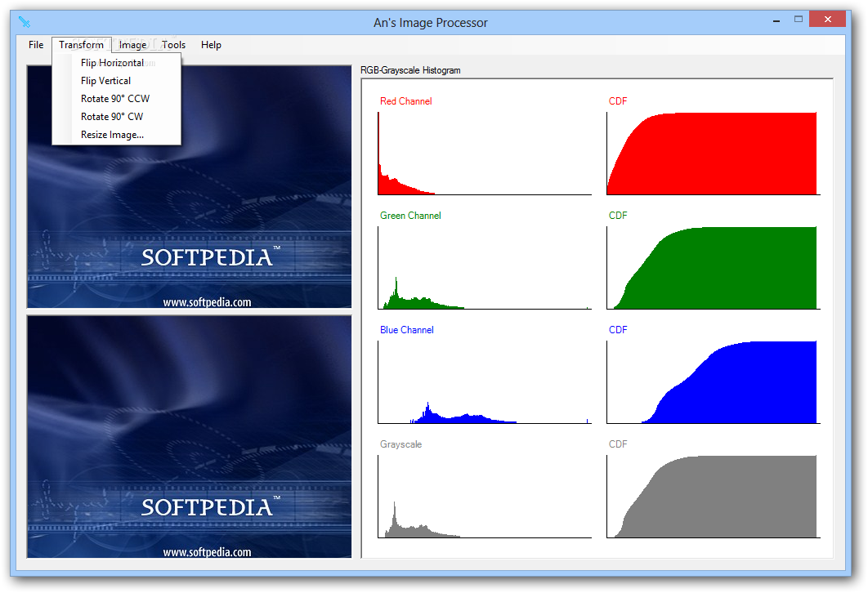
Task: Click the upper Softpedia source image
Action: pyautogui.click(x=190, y=187)
